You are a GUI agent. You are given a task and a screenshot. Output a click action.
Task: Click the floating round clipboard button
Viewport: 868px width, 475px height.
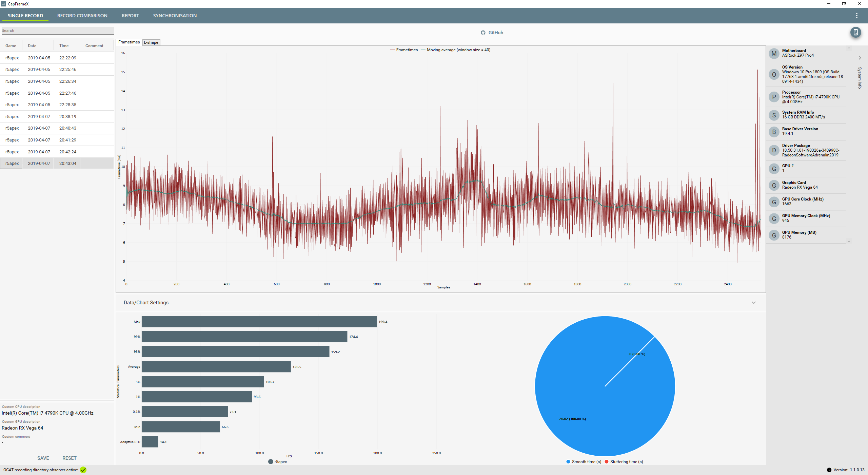[x=855, y=33]
